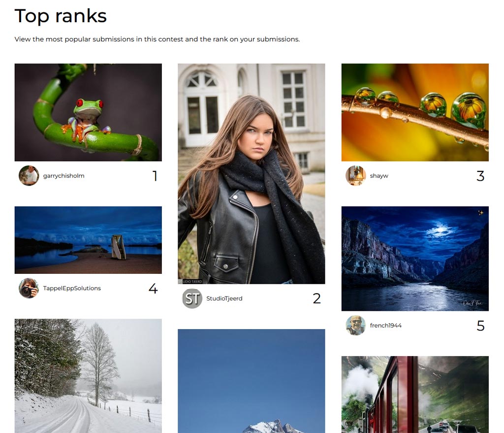This screenshot has height=433, width=504.
Task: Click the french1944 username
Action: (386, 326)
